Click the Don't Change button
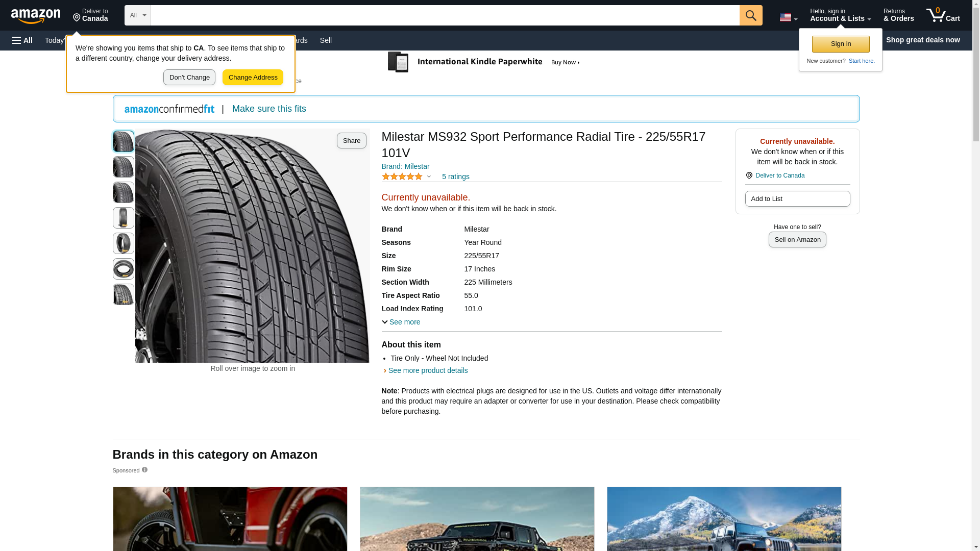Image resolution: width=980 pixels, height=551 pixels. point(189,78)
